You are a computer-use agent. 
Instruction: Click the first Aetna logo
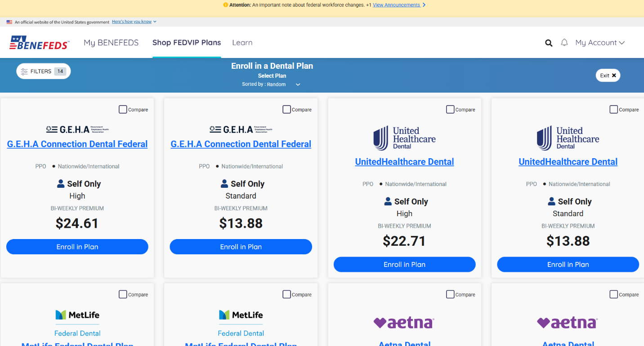coord(404,323)
